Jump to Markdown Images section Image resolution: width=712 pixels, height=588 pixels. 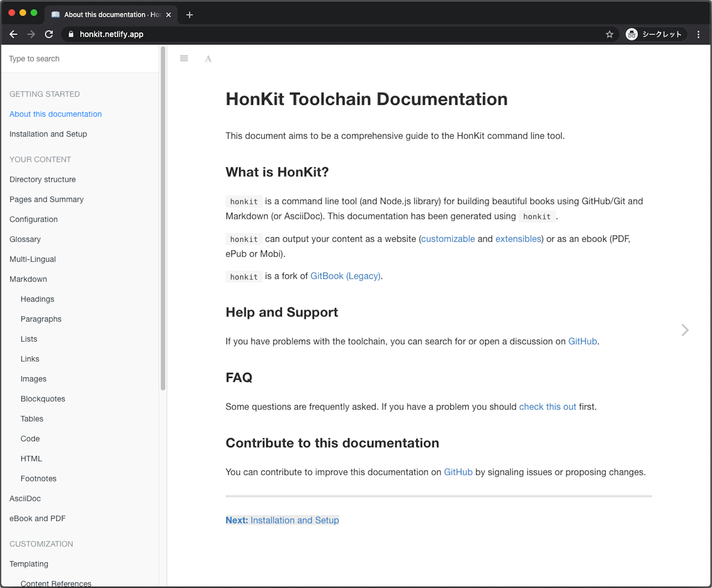click(33, 379)
